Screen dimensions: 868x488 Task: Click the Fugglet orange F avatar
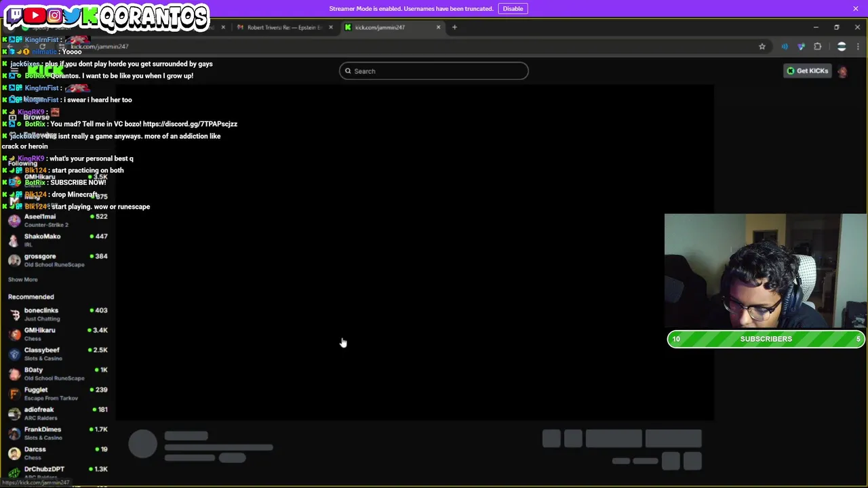coord(14,394)
